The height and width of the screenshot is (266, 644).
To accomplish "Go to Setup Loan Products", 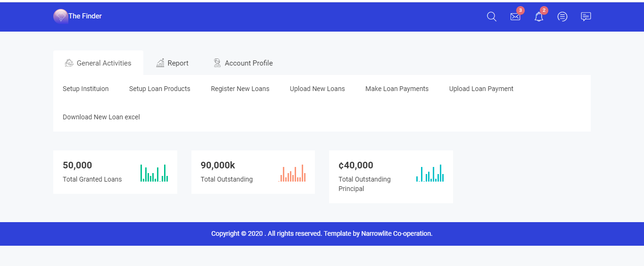I will pyautogui.click(x=160, y=89).
